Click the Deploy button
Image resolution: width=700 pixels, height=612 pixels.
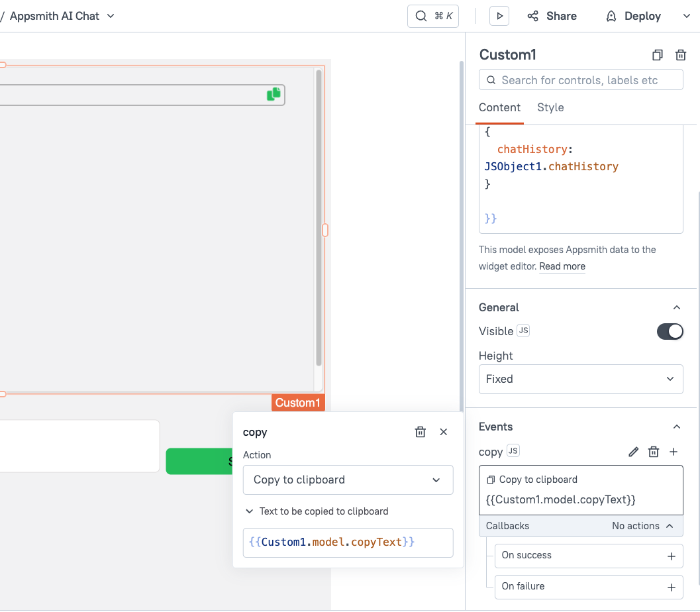click(632, 15)
